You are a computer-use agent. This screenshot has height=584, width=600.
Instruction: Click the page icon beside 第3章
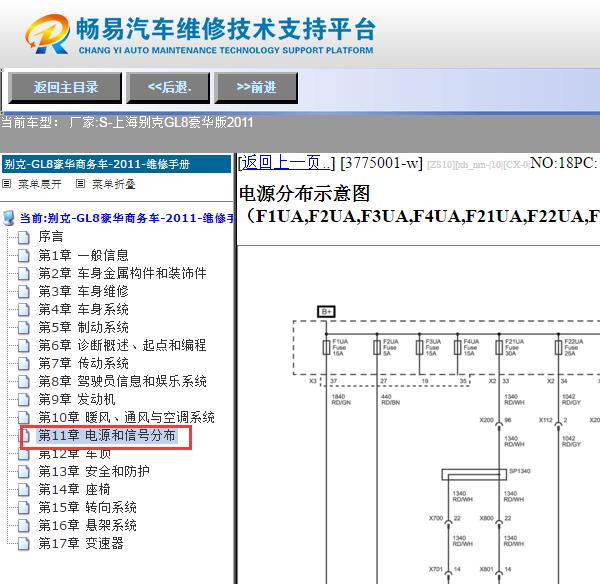tap(24, 291)
